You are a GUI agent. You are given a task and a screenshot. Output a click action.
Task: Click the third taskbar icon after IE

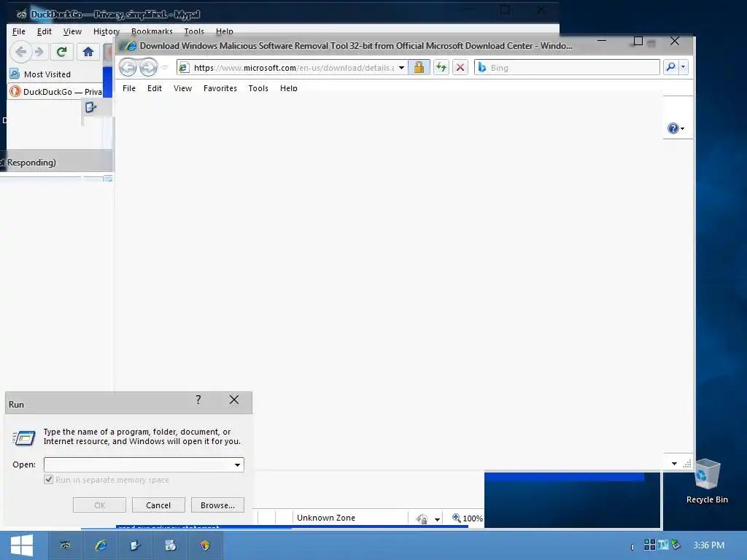pos(135,545)
